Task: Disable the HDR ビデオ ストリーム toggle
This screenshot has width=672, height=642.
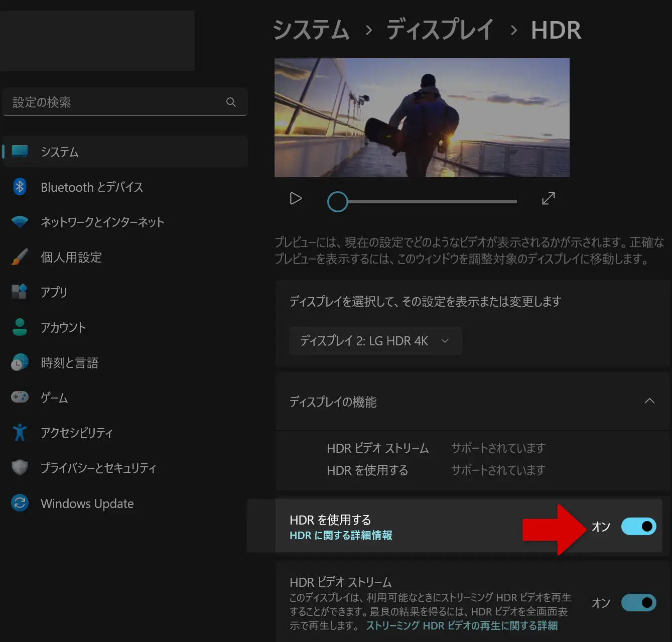Action: 638,602
